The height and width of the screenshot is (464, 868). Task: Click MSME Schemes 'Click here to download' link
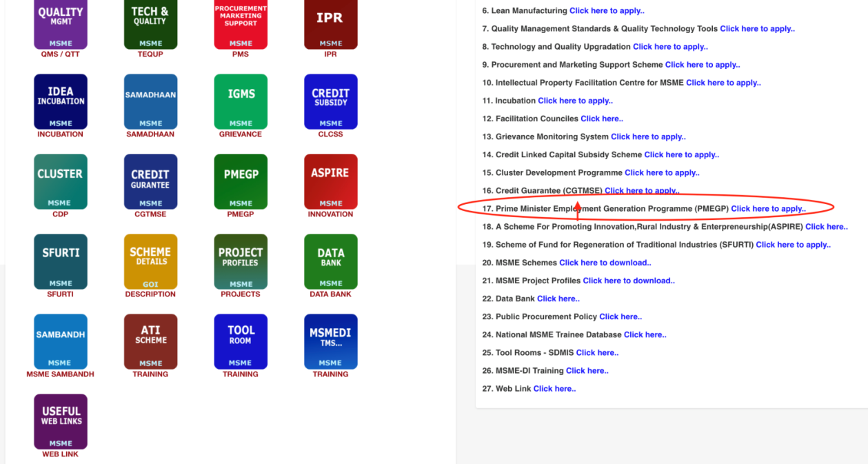point(605,263)
